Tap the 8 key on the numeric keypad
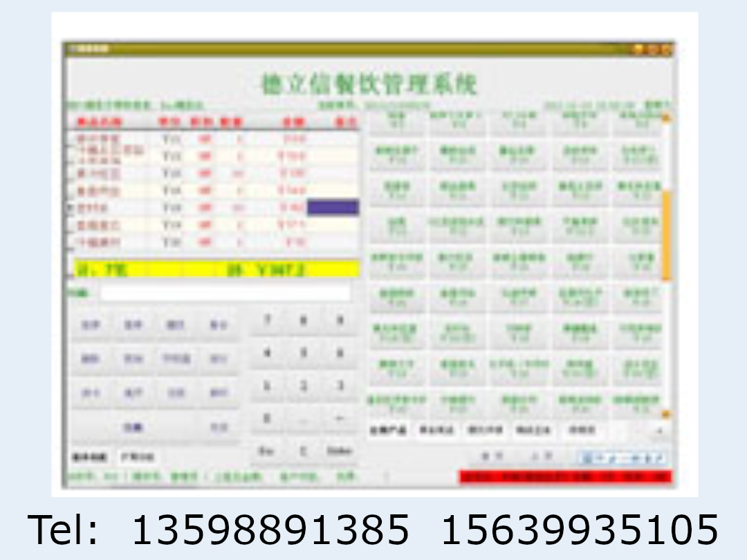The height and width of the screenshot is (560, 747). [304, 321]
